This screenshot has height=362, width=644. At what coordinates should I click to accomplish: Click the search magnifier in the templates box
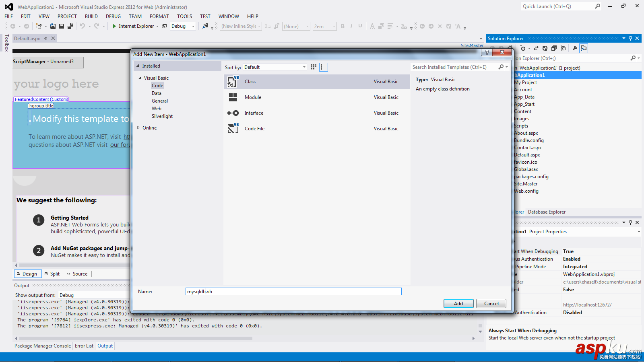tap(501, 67)
